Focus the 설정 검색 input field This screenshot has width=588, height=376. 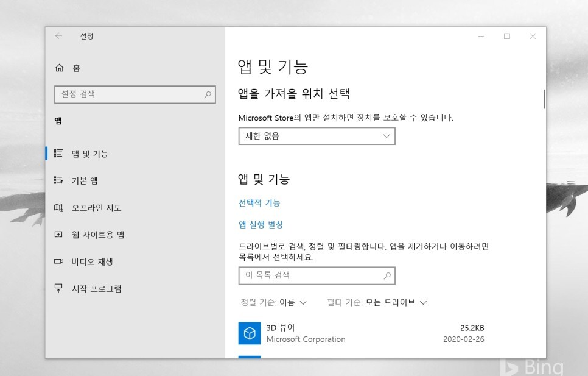coord(135,94)
